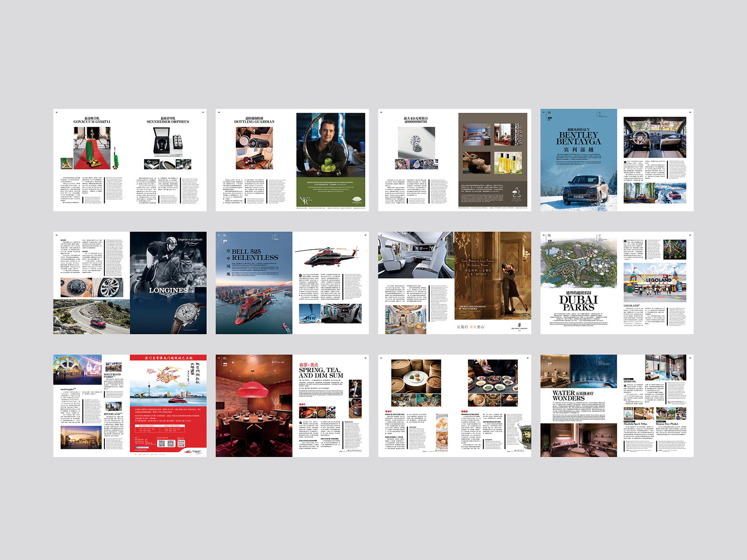
Task: Open the Bentley dashboard interior photo
Action: tap(655, 137)
